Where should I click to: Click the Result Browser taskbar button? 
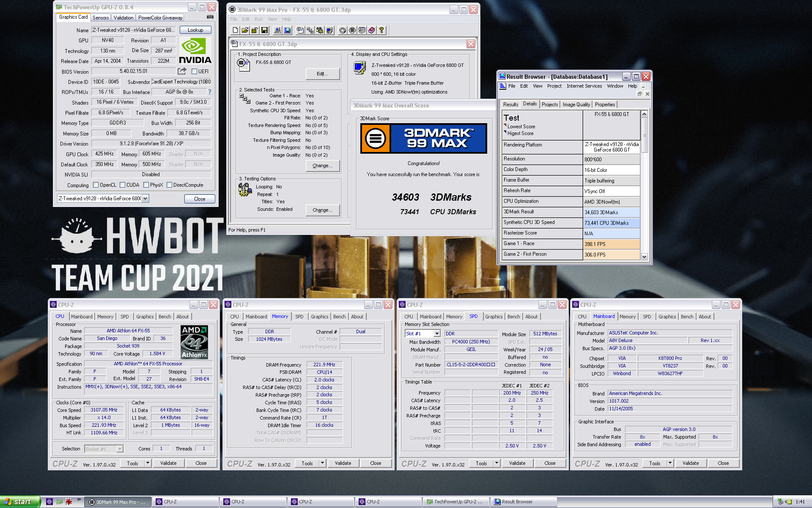(x=524, y=502)
